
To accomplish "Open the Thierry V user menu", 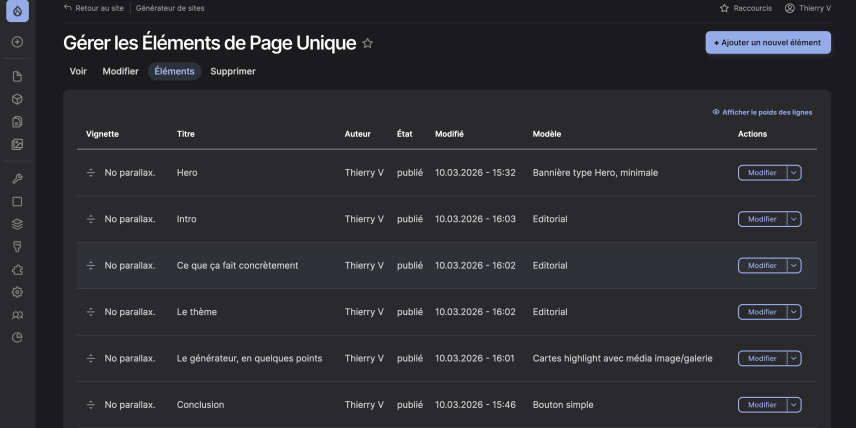I will pos(808,8).
